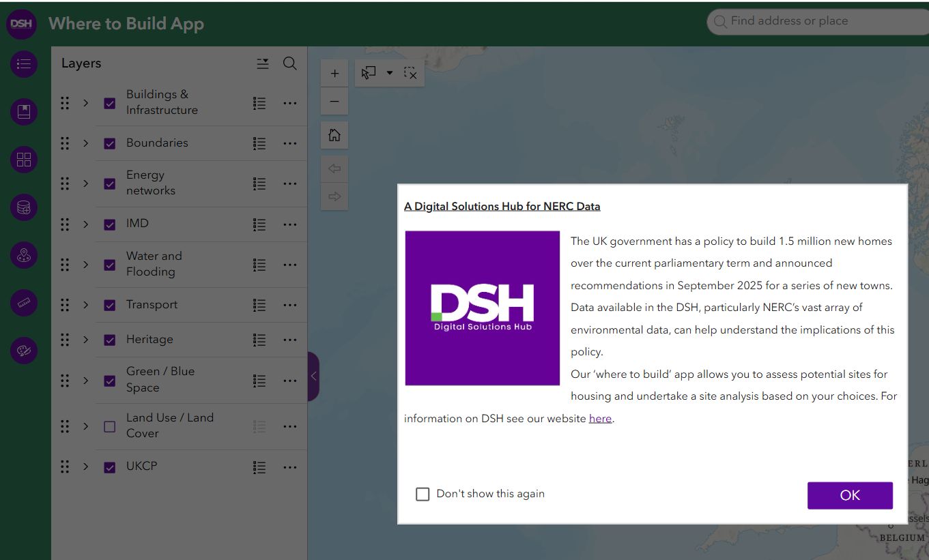The image size is (929, 560).
Task: Show legend for Green / Blue Space
Action: [259, 380]
